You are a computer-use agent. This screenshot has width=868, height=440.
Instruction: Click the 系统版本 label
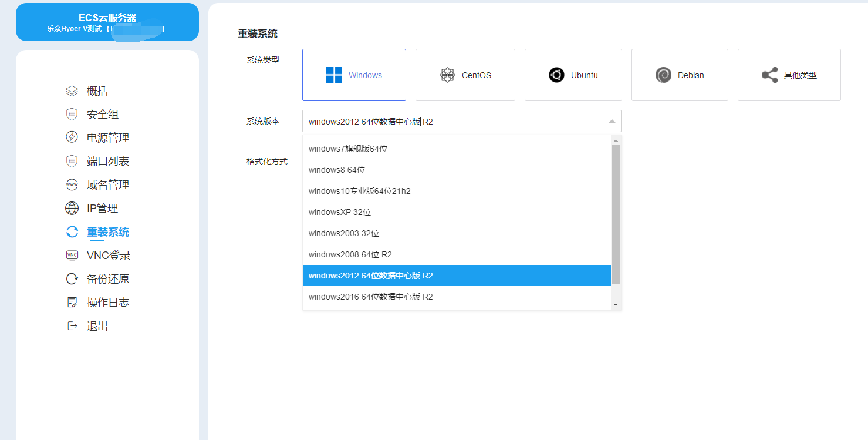(263, 121)
